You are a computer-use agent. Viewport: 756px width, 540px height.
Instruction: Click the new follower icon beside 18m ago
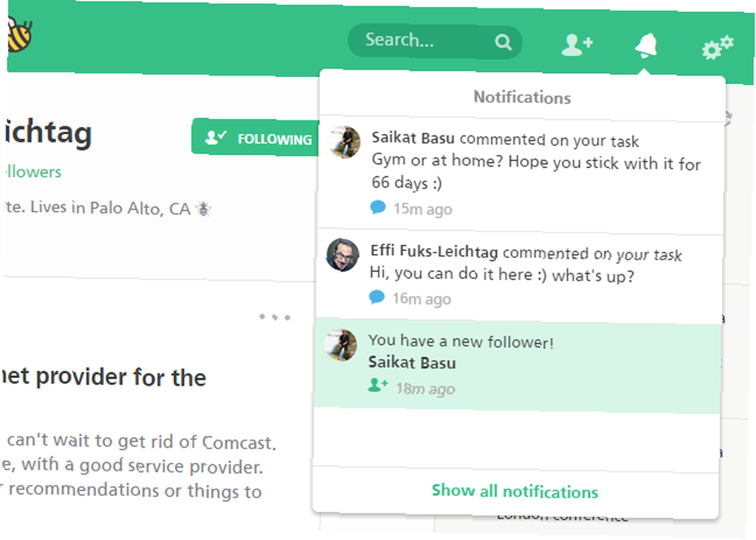coord(377,385)
